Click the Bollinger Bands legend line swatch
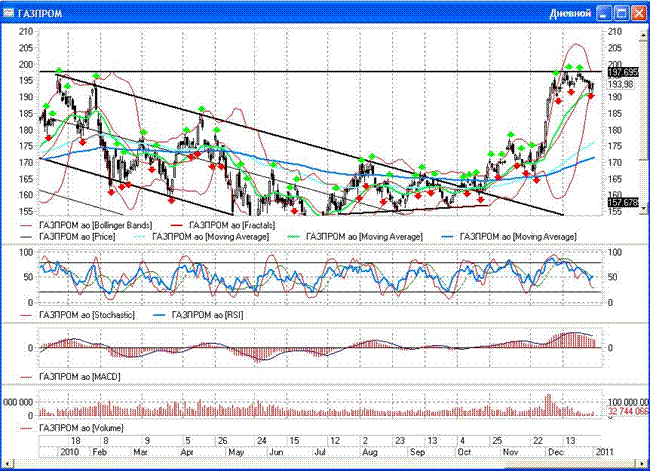 [x=26, y=225]
